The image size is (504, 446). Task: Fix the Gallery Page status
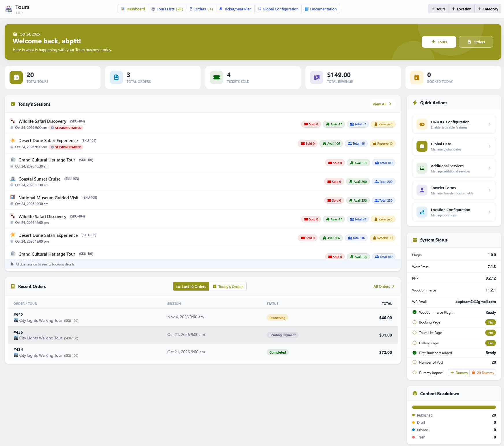tap(490, 343)
